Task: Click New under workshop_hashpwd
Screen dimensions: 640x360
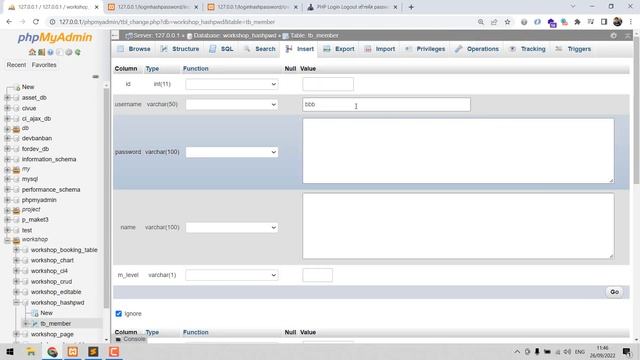Action: (47, 313)
